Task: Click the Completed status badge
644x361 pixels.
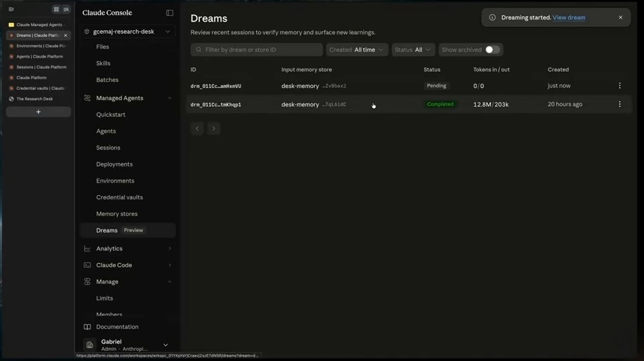Action: click(x=440, y=104)
